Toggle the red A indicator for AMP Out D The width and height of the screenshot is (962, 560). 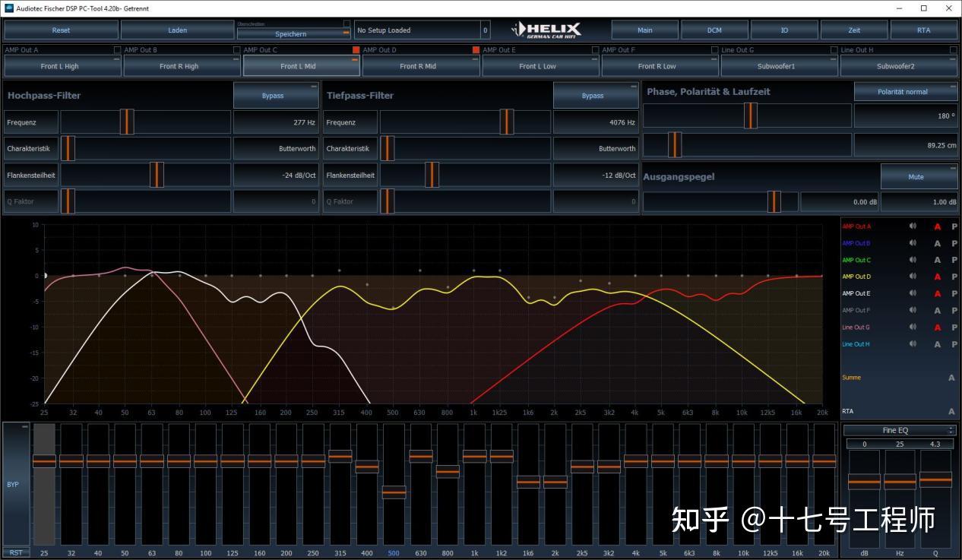(x=937, y=277)
